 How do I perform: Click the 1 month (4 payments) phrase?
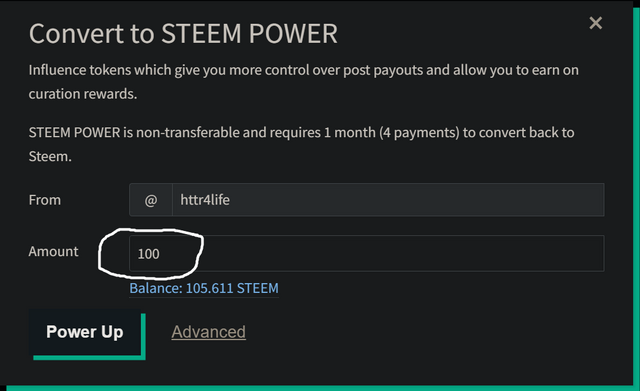[392, 133]
